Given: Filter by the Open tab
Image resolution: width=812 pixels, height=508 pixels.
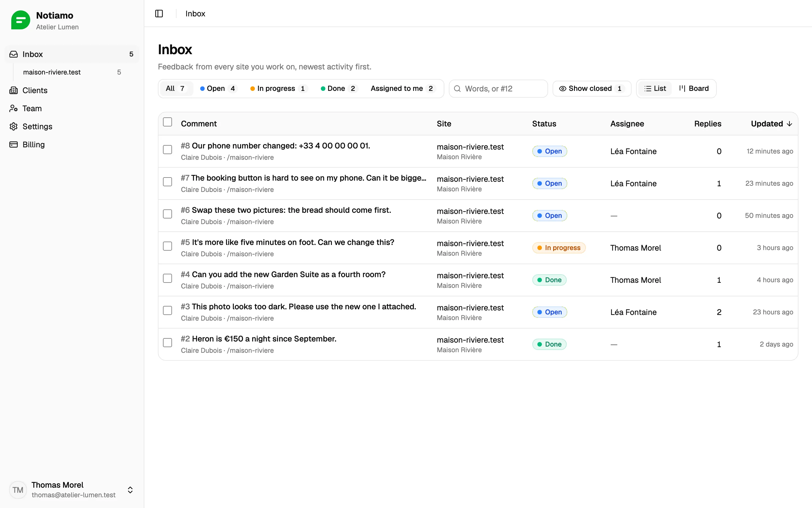Looking at the screenshot, I should [219, 88].
